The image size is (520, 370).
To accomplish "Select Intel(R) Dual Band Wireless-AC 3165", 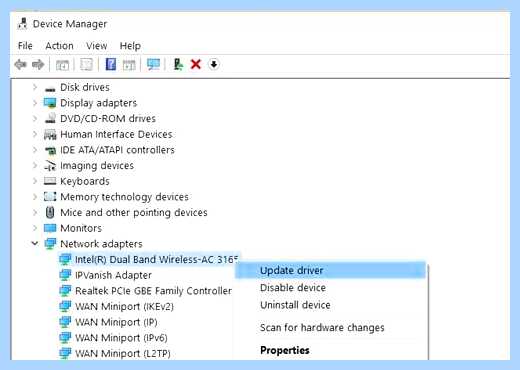I will [x=157, y=259].
